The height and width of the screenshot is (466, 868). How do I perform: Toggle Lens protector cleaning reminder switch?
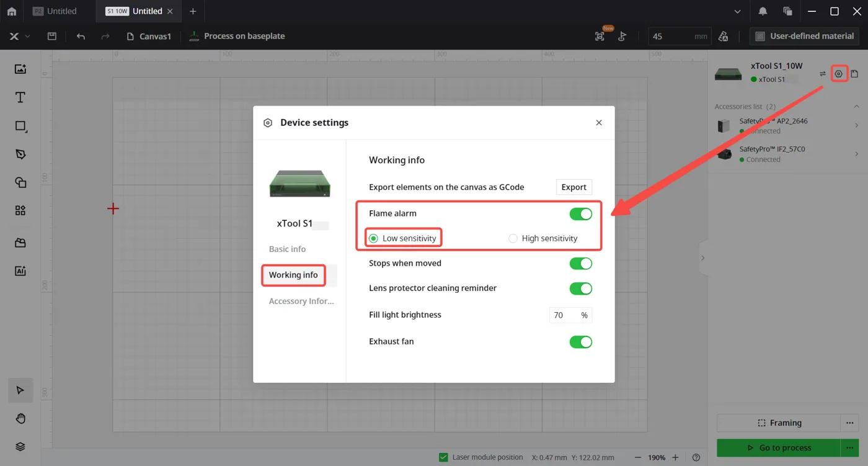click(x=581, y=289)
